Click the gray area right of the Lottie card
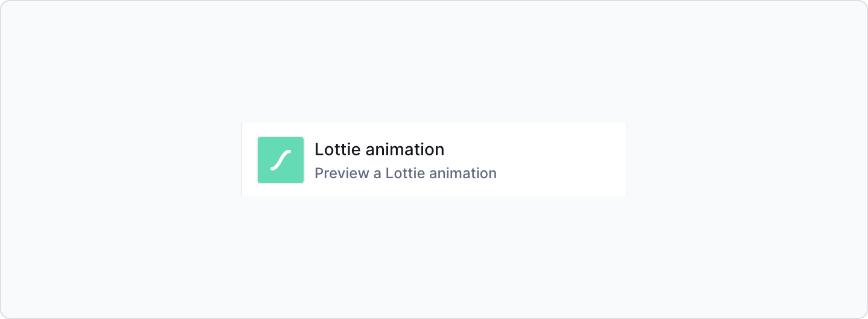Viewport: 868px width, 319px height. (x=747, y=159)
